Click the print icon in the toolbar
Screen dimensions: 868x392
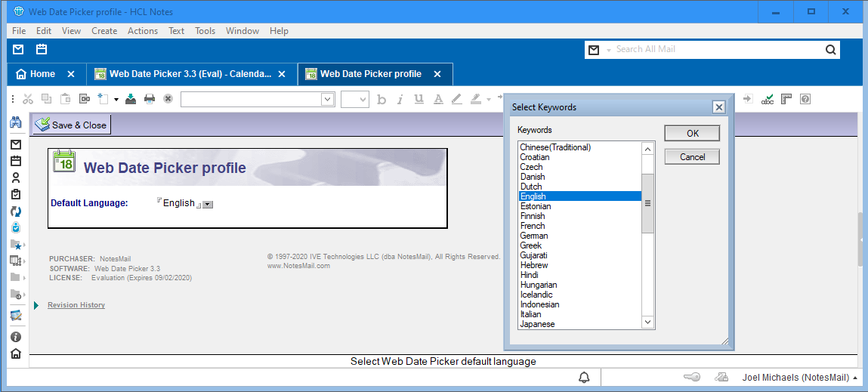pos(150,99)
